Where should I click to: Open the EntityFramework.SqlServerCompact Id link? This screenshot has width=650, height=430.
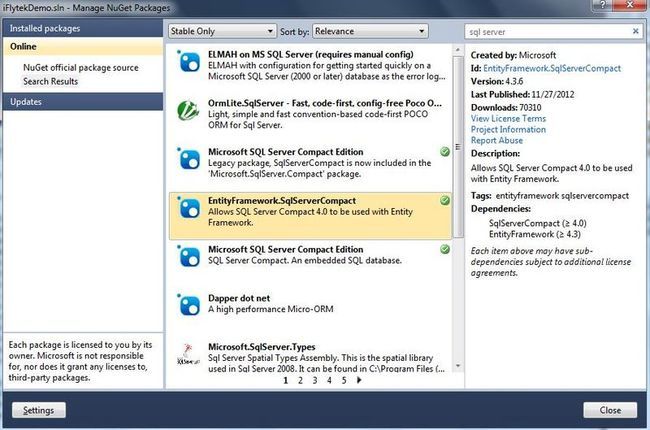pyautogui.click(x=552, y=68)
